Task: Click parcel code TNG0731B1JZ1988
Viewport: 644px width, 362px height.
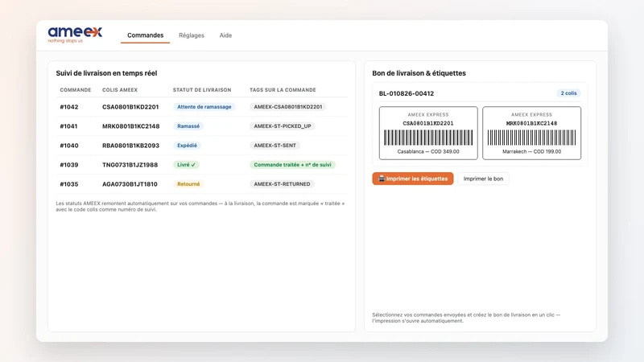Action: [x=130, y=165]
